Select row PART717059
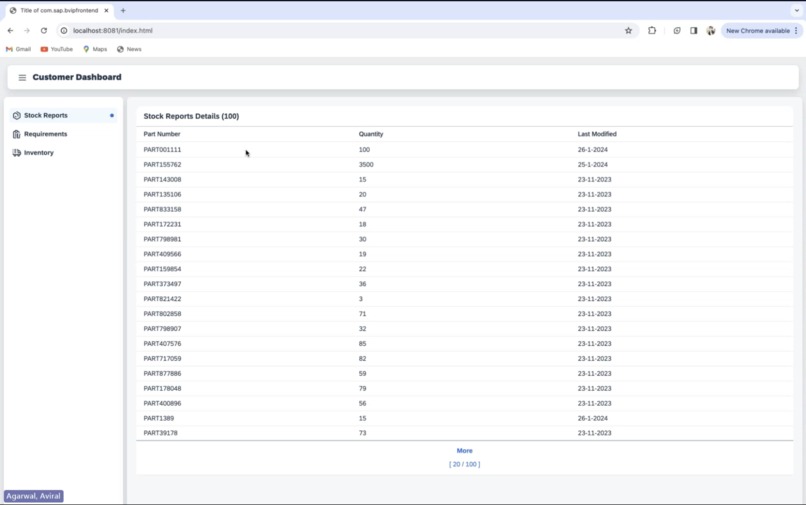 pyautogui.click(x=464, y=358)
